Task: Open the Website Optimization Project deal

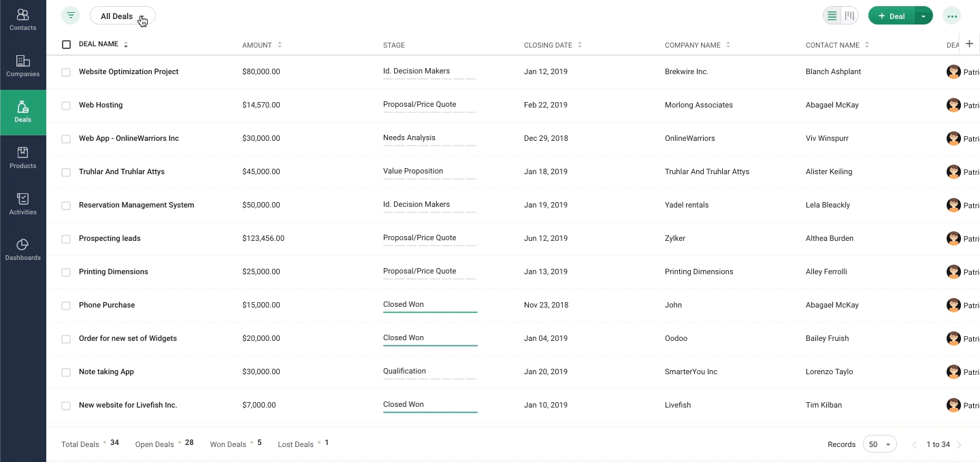Action: (x=129, y=71)
